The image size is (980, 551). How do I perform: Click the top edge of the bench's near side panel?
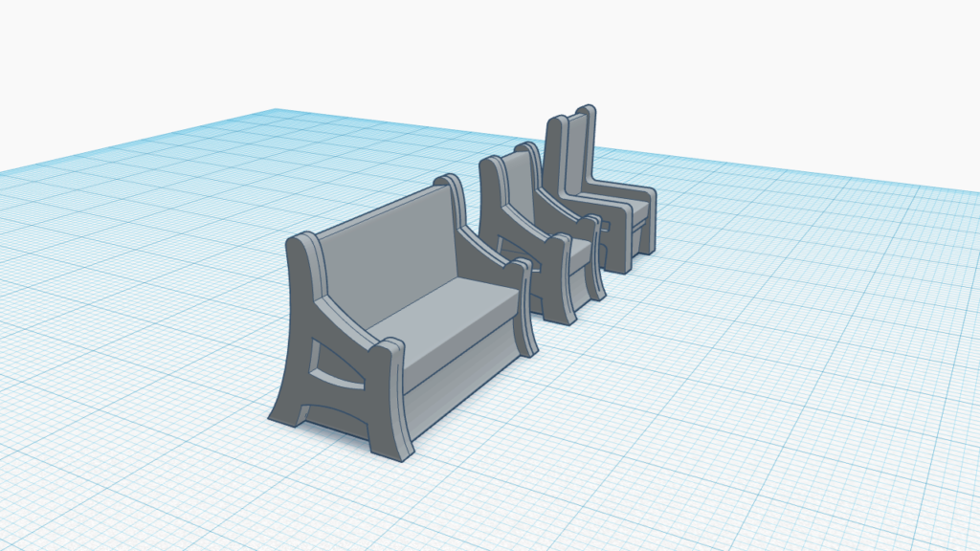pos(304,239)
